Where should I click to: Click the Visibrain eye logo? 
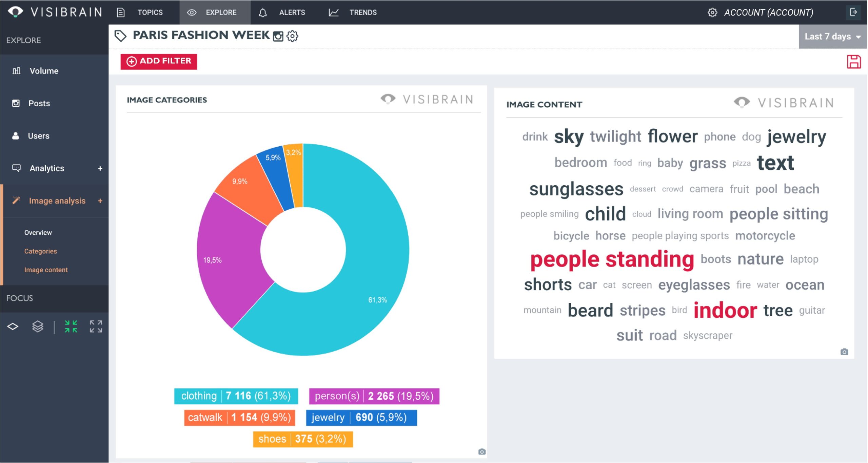[x=15, y=12]
